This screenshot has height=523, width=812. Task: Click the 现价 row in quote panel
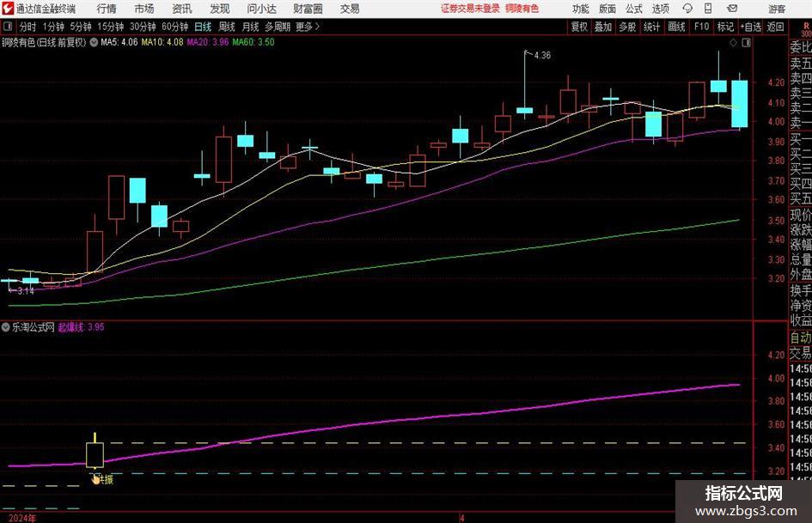click(x=800, y=215)
